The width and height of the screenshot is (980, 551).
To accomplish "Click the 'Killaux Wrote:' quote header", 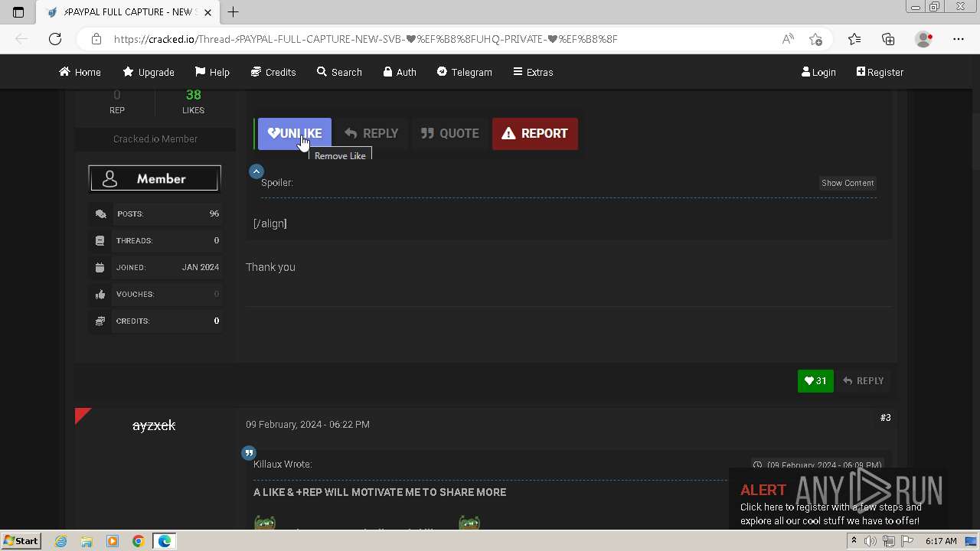I will pyautogui.click(x=283, y=465).
